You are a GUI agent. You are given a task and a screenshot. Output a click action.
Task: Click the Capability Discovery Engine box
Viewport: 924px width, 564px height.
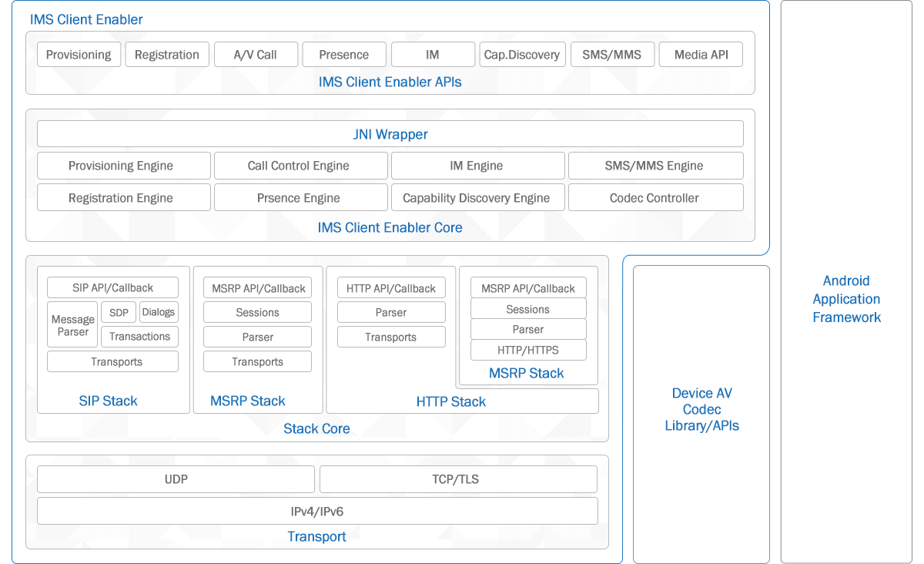pyautogui.click(x=478, y=197)
